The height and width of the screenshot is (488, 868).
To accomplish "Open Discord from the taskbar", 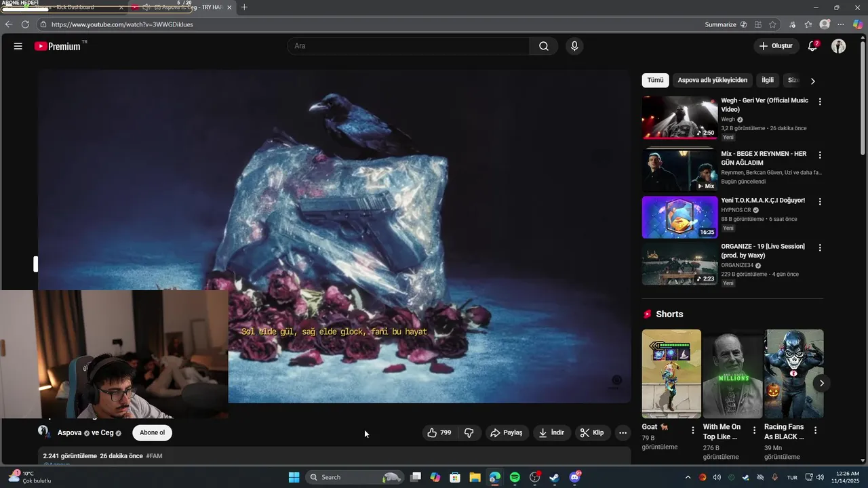I will coord(575,477).
